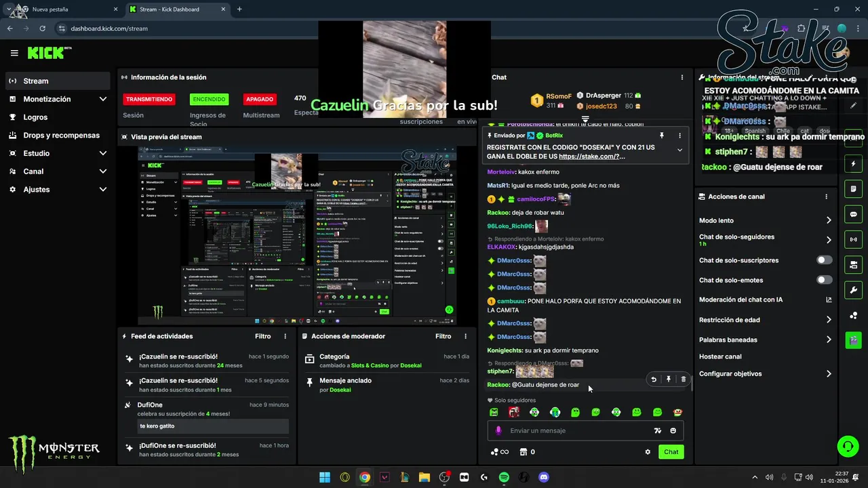Click the TRANSMITIENDO session badge
The image size is (868, 488).
(149, 99)
